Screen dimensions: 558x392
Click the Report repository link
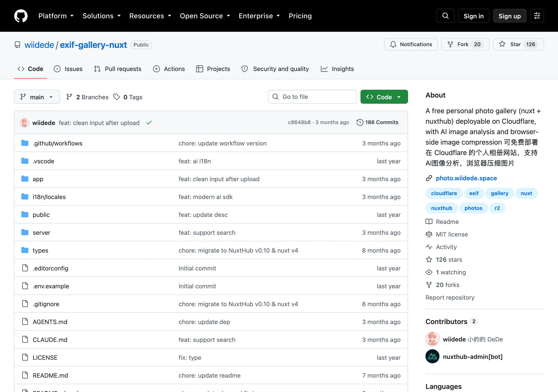point(450,297)
